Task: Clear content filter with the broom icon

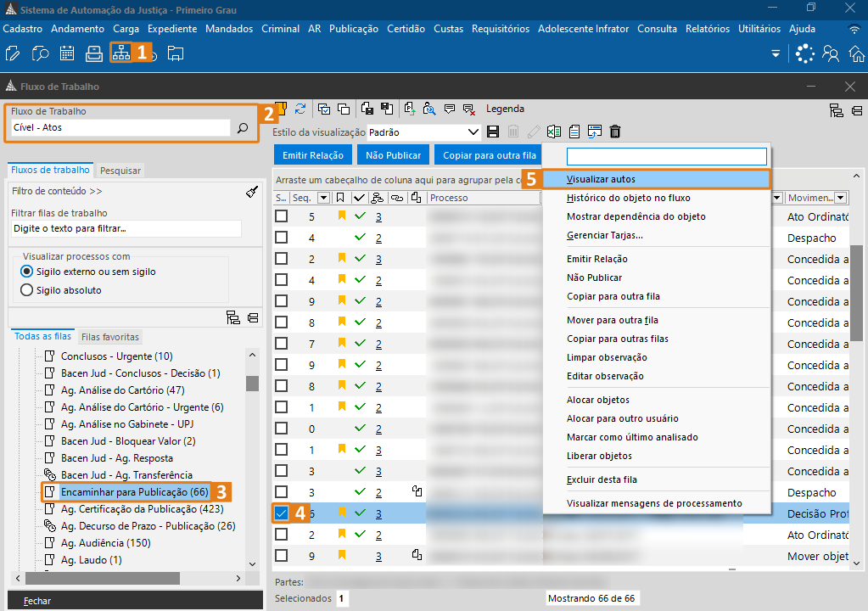Action: [x=252, y=192]
